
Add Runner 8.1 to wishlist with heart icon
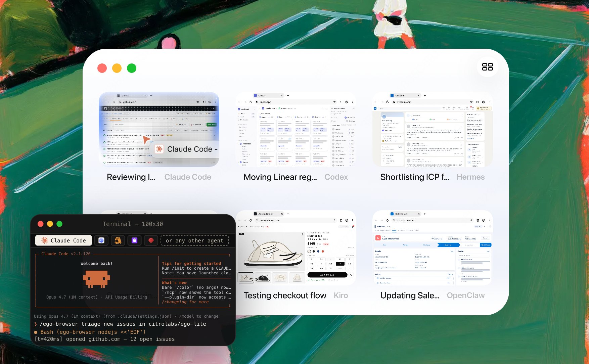[x=352, y=275]
